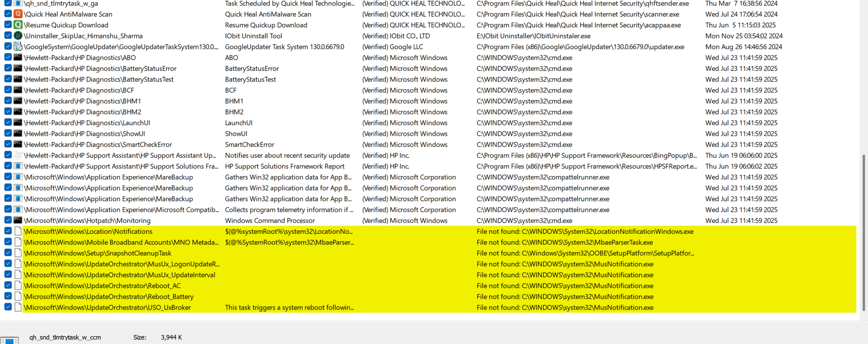Click the Microsoft Compatib... task icon

click(x=18, y=210)
